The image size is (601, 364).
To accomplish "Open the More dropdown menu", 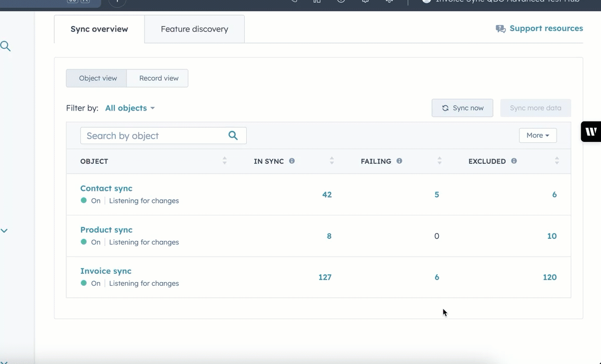I will pos(538,135).
